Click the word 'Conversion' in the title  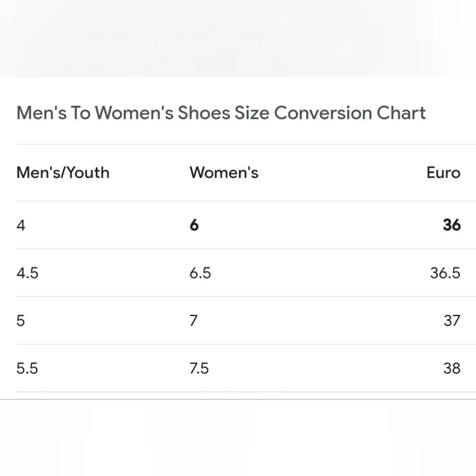click(323, 113)
